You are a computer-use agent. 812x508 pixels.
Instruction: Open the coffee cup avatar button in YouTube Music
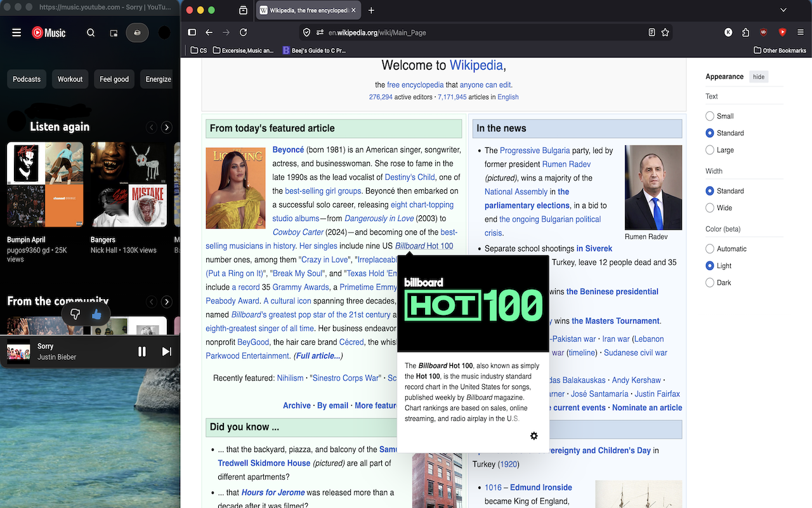[x=137, y=32]
